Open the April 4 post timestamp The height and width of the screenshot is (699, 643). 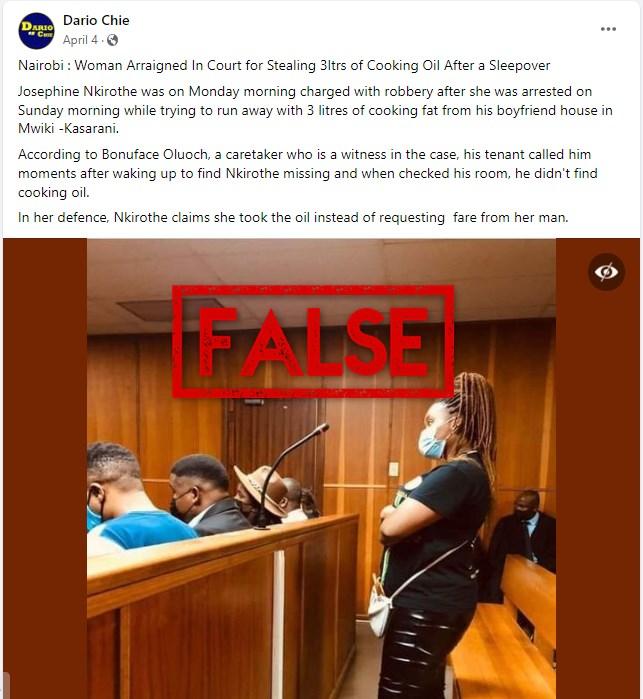tap(80, 40)
